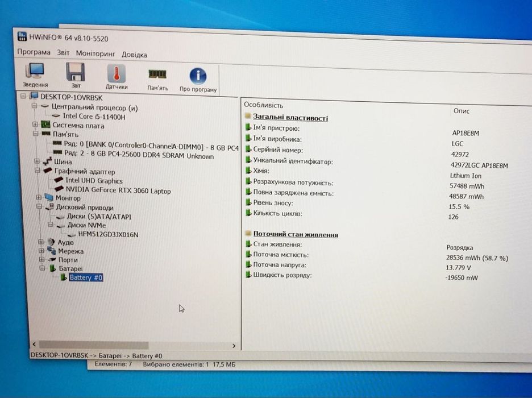This screenshot has width=532, height=398.
Task: Collapse the Пам'ять tree node
Action: [x=35, y=134]
